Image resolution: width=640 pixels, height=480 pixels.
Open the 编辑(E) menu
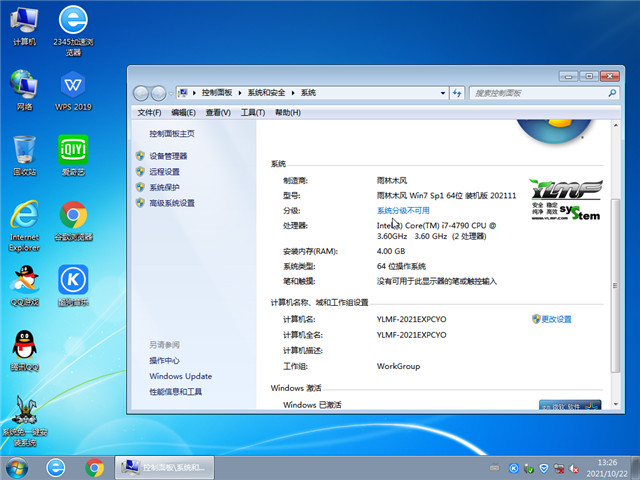(x=183, y=113)
